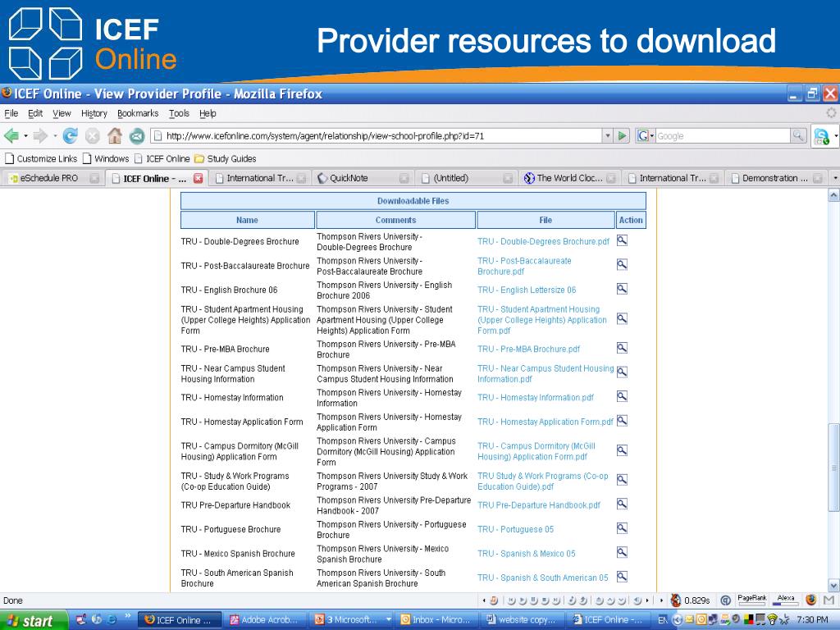Open the Bookmarks menu
The image size is (840, 630).
click(138, 113)
